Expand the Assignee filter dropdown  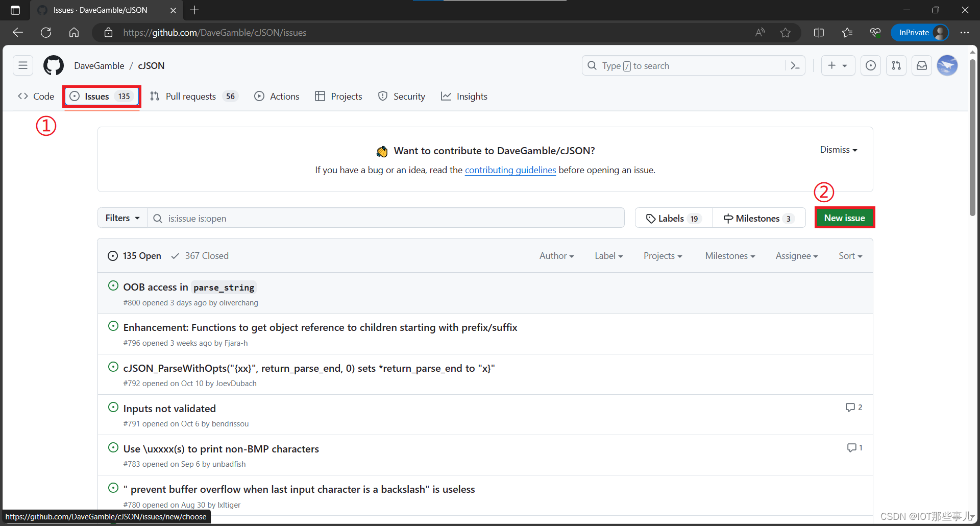click(x=797, y=256)
